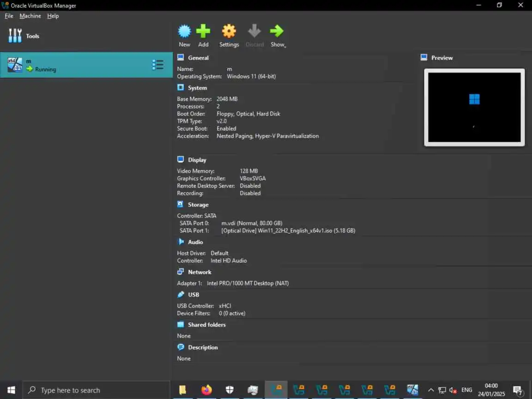Image resolution: width=532 pixels, height=399 pixels.
Task: Click the muted volume tray icon
Action: pos(453,390)
